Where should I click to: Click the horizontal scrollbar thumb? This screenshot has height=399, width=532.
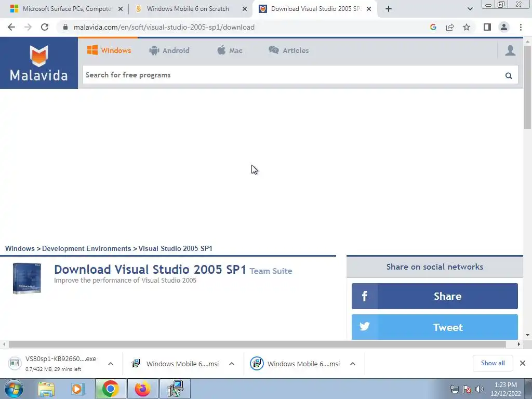coord(257,344)
